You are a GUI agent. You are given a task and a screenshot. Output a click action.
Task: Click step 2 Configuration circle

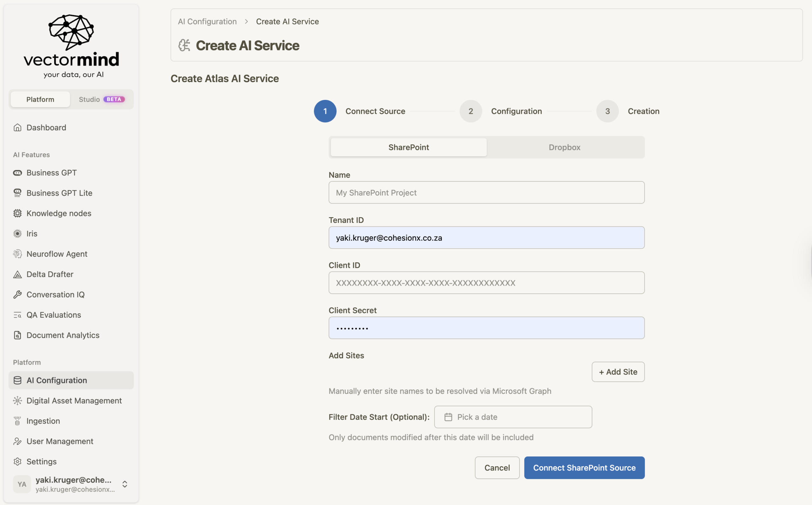point(471,111)
